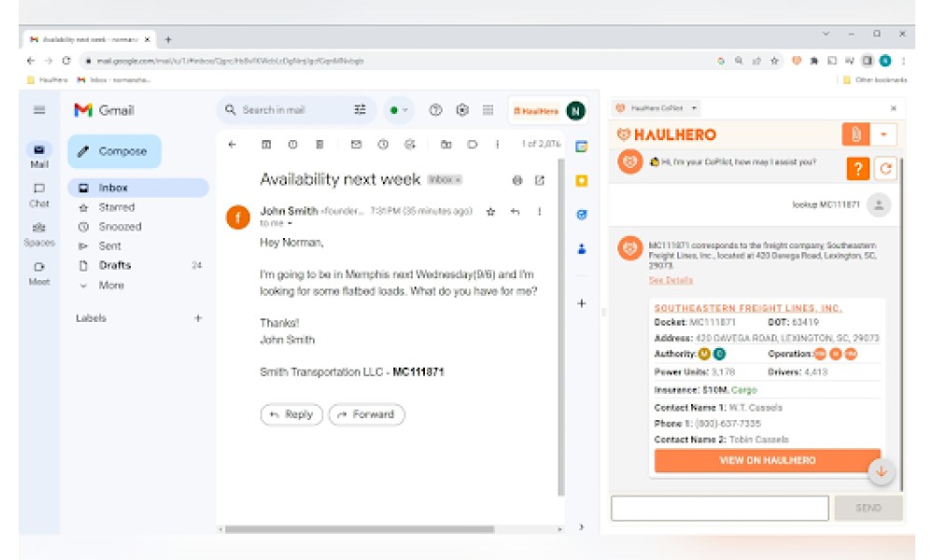
Task: Focus the CoPilot message input box
Action: [719, 509]
